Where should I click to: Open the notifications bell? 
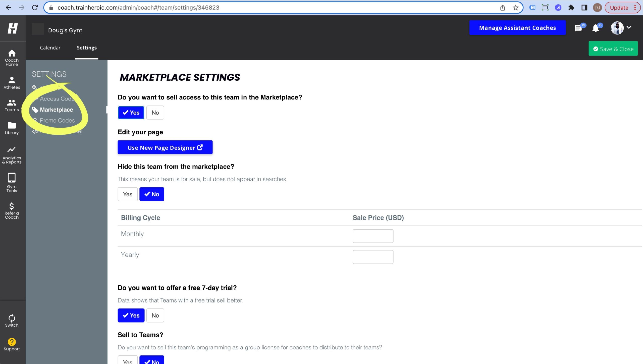coord(596,28)
